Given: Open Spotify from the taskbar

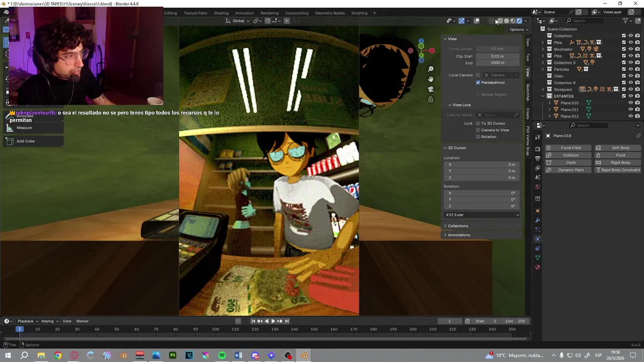Looking at the screenshot, I should (x=222, y=355).
